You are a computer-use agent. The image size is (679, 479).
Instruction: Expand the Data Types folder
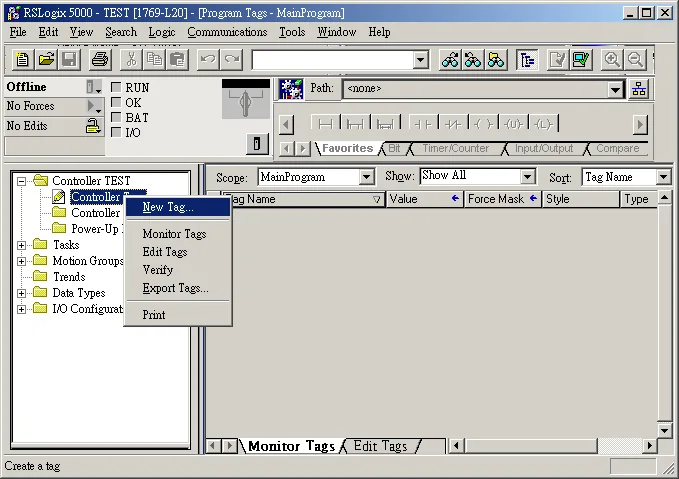[x=21, y=293]
